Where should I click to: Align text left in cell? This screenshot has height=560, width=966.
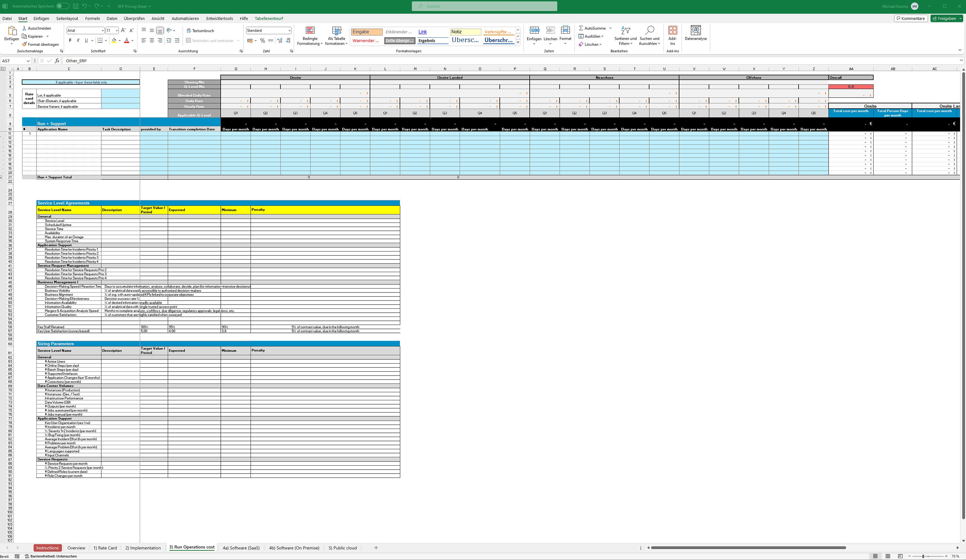click(144, 41)
